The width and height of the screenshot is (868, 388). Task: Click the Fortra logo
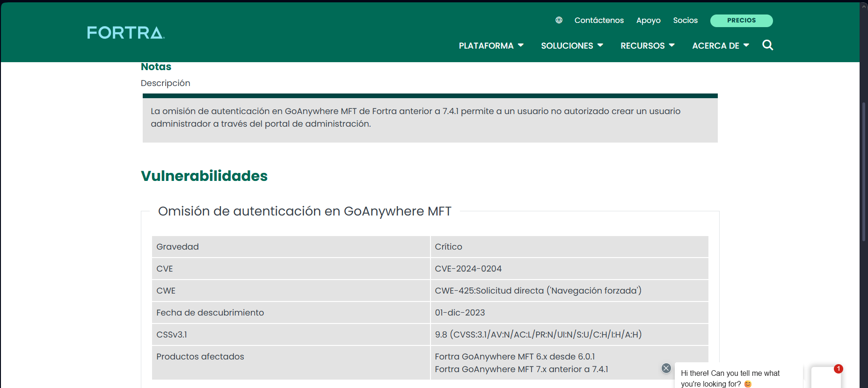coord(126,33)
